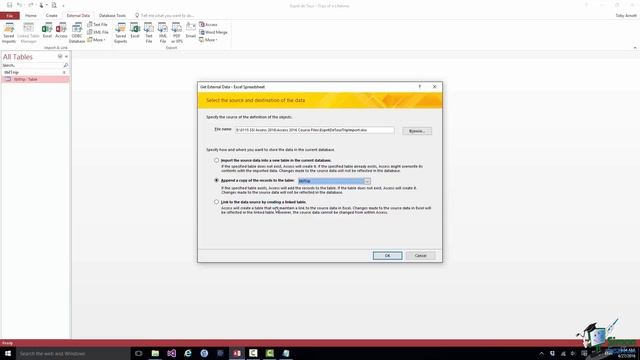
Task: Switch to the Database Tools tab
Action: point(112,16)
